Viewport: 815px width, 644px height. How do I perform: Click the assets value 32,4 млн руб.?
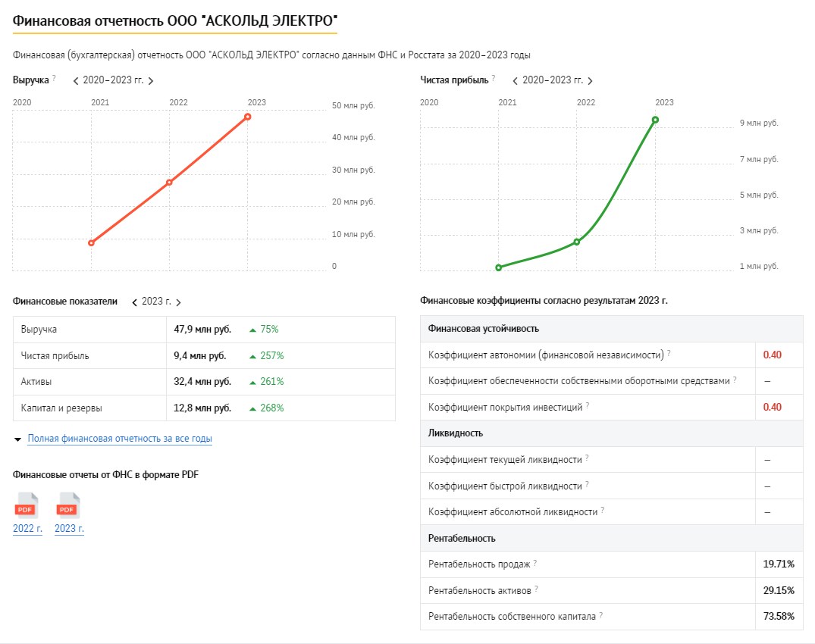coord(202,382)
